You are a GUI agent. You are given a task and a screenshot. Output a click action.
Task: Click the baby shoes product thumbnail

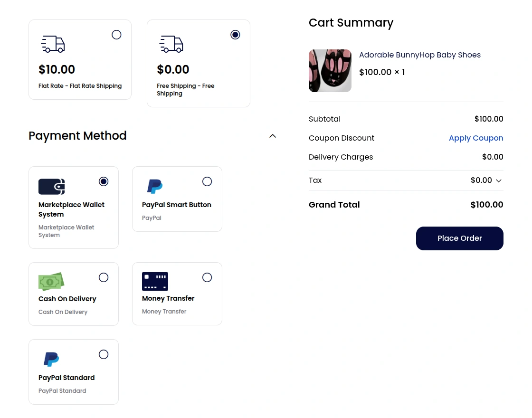[330, 70]
